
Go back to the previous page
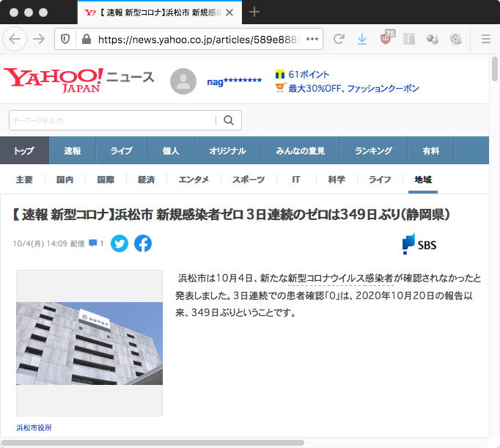click(x=15, y=39)
